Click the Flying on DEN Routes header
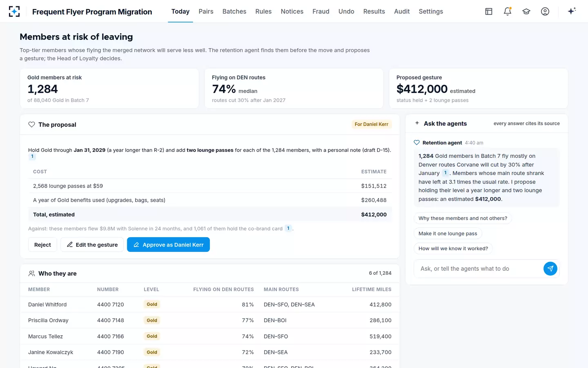The image size is (588, 368). 223,289
